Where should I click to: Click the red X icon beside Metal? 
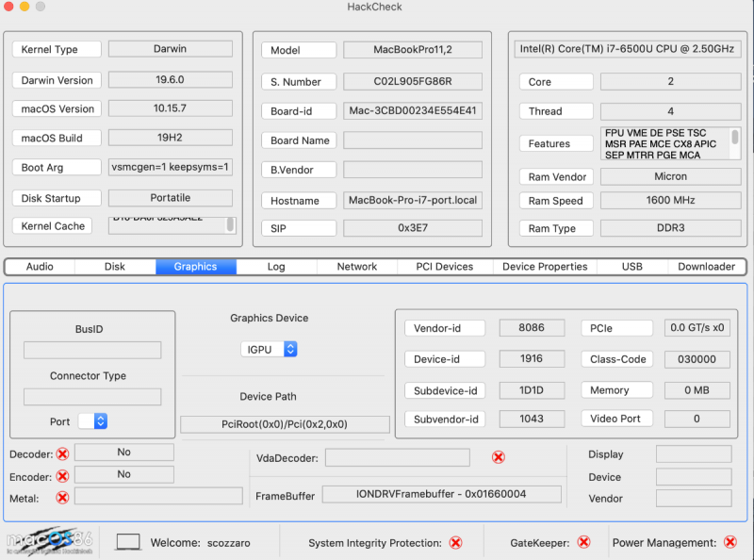click(62, 498)
